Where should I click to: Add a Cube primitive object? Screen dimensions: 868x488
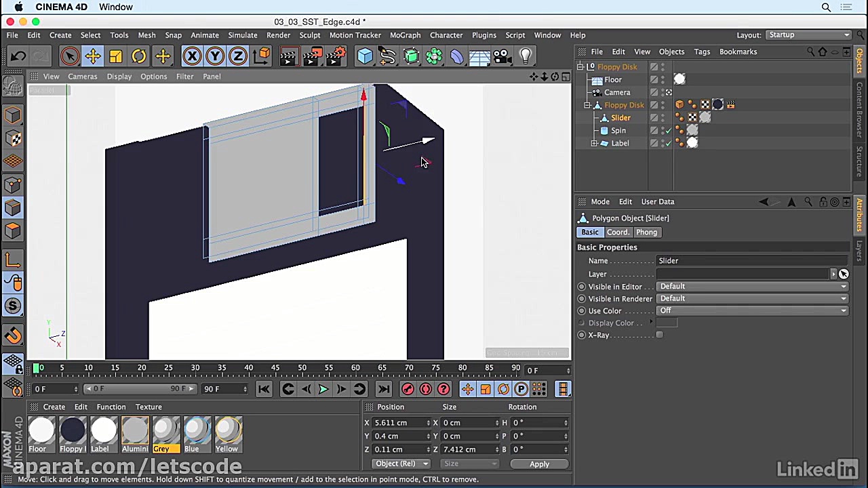click(365, 56)
